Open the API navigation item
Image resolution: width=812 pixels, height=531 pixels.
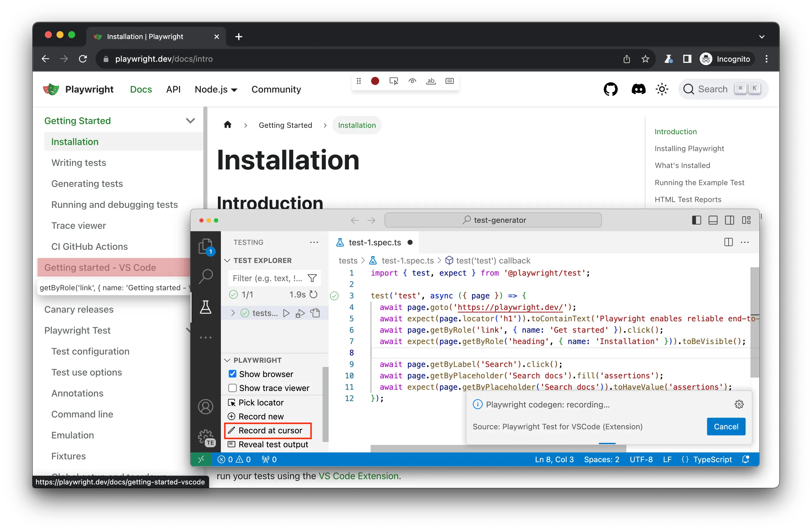pyautogui.click(x=173, y=89)
